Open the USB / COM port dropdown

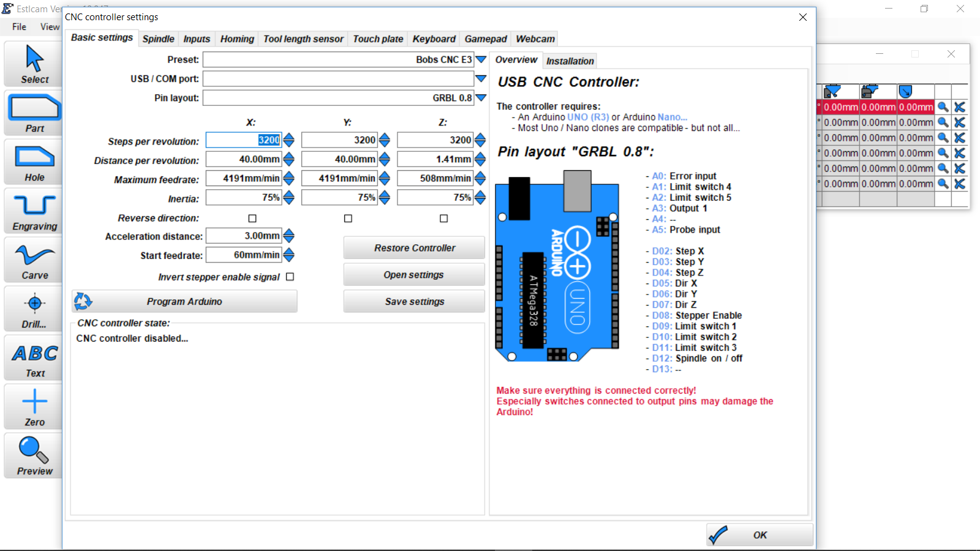click(x=481, y=79)
